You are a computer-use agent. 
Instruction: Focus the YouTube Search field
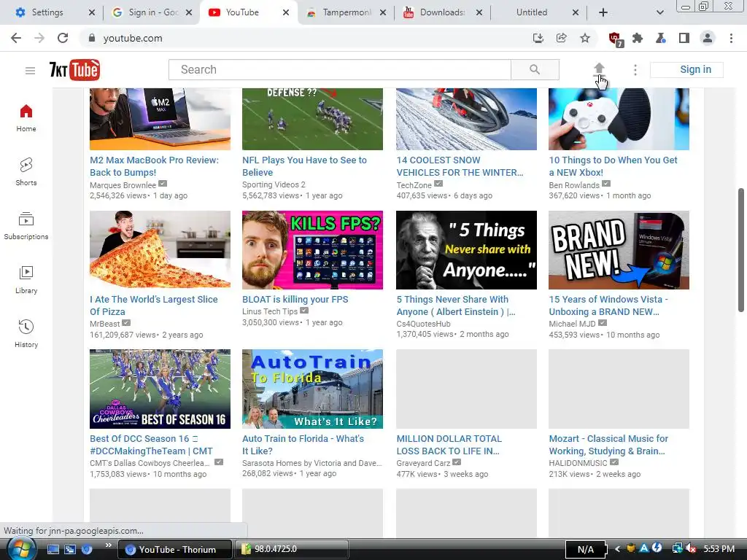coord(340,69)
